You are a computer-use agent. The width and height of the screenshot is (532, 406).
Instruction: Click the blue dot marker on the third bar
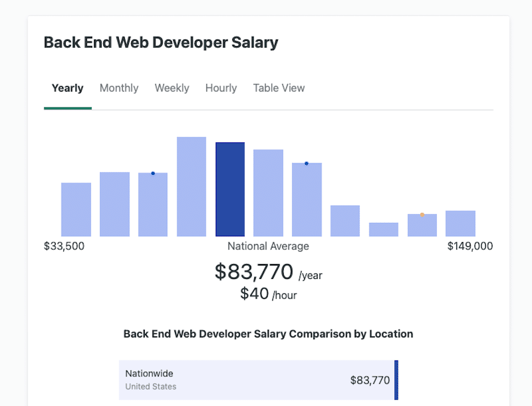153,173
